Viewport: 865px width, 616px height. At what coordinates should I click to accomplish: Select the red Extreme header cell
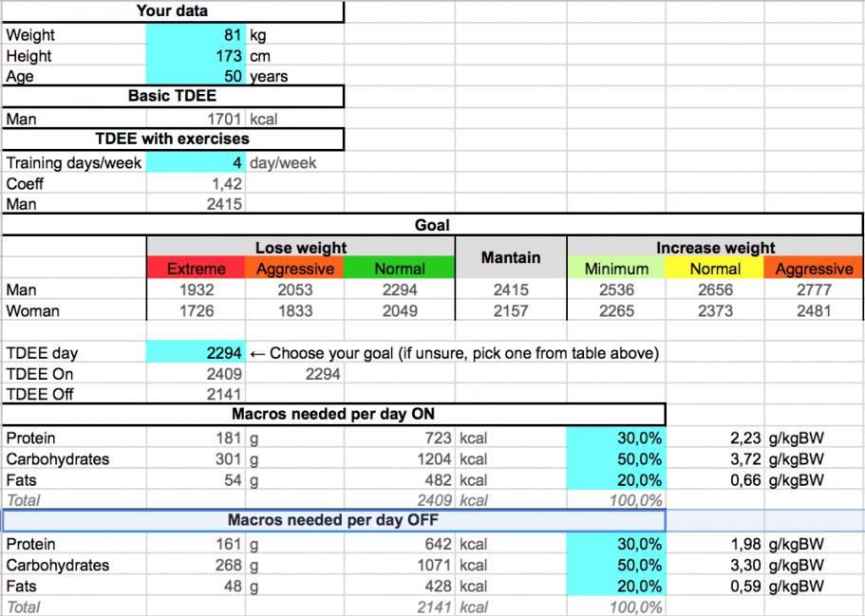[x=197, y=269]
